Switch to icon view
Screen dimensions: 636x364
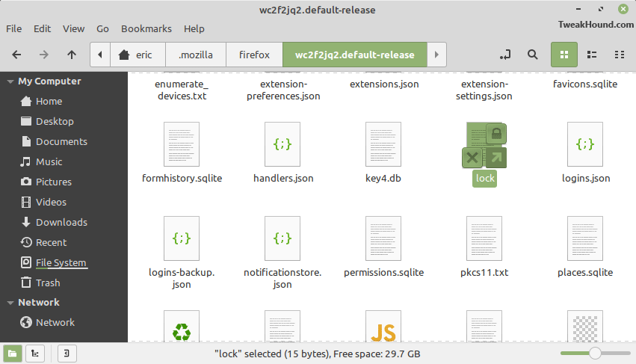(564, 55)
